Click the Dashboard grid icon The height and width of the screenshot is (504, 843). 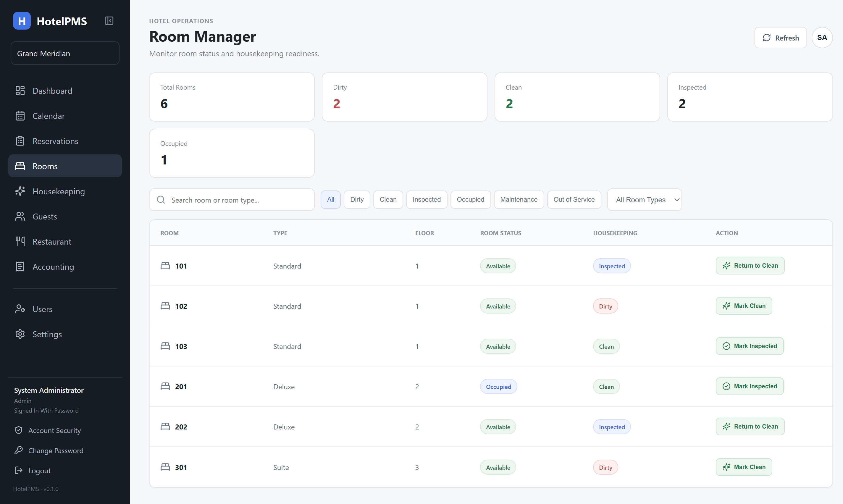click(20, 91)
